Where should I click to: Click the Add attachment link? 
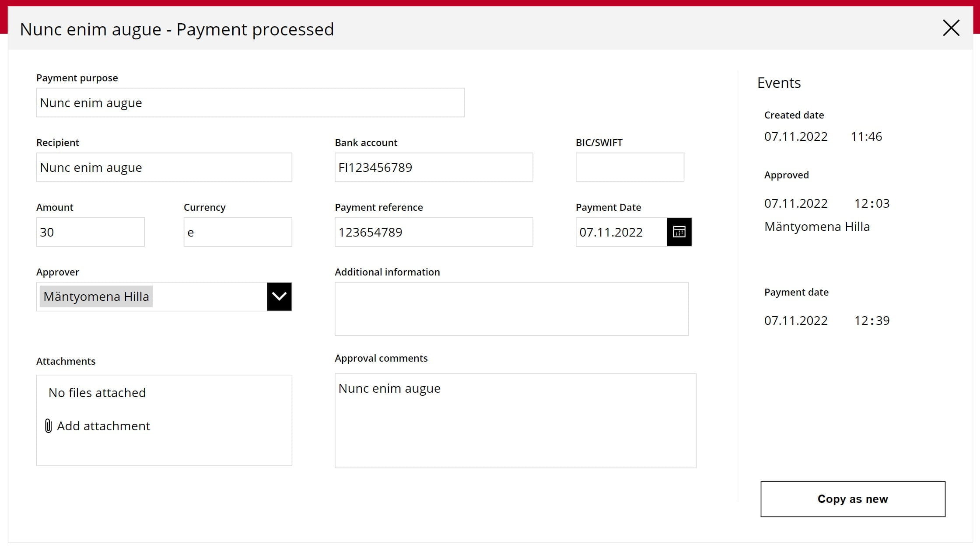pyautogui.click(x=104, y=425)
